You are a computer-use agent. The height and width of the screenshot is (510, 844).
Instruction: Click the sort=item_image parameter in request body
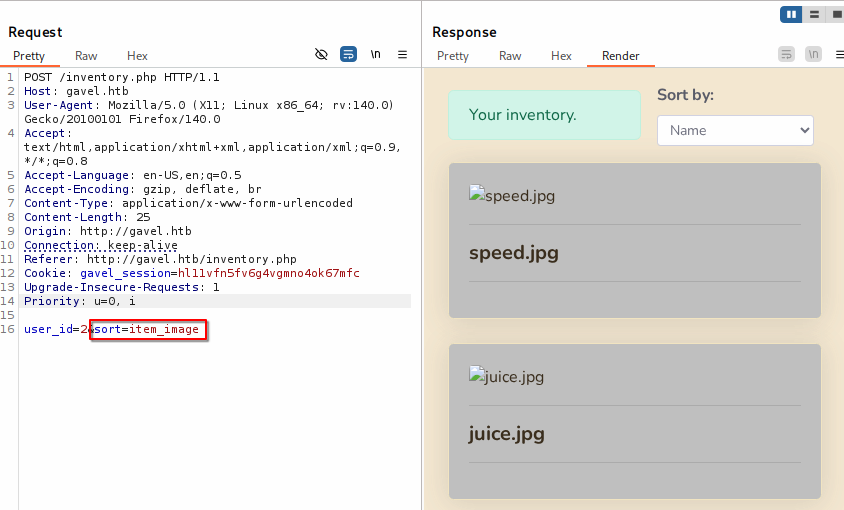pyautogui.click(x=148, y=330)
